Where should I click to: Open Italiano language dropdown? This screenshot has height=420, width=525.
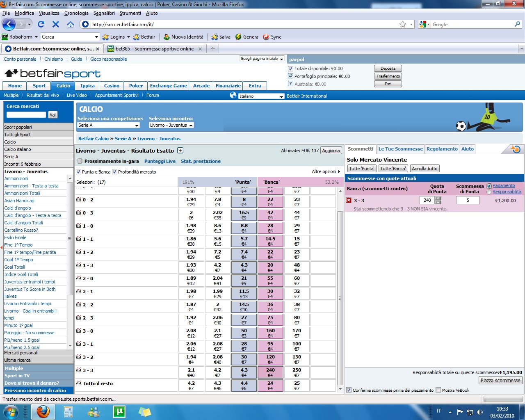[x=261, y=96]
